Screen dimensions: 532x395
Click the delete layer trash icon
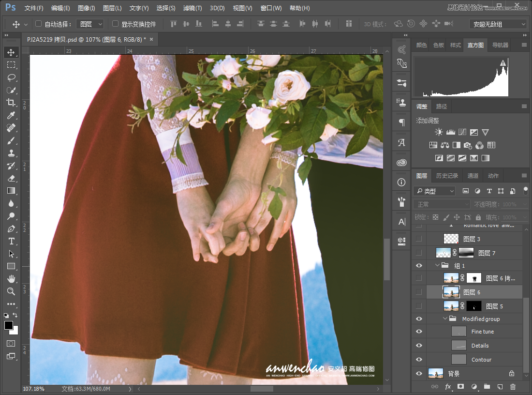513,386
